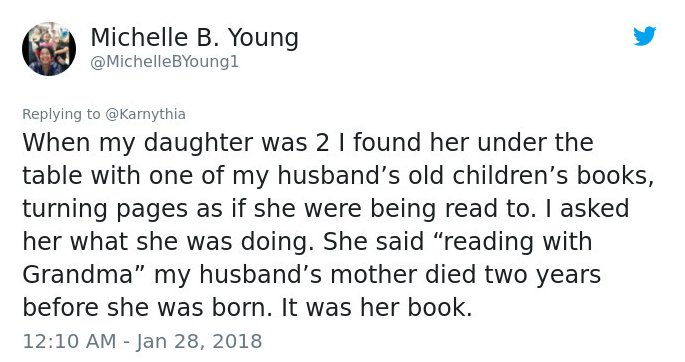This screenshot has width=685, height=362.
Task: Click the phrase 'It was her book.'
Action: (x=377, y=307)
